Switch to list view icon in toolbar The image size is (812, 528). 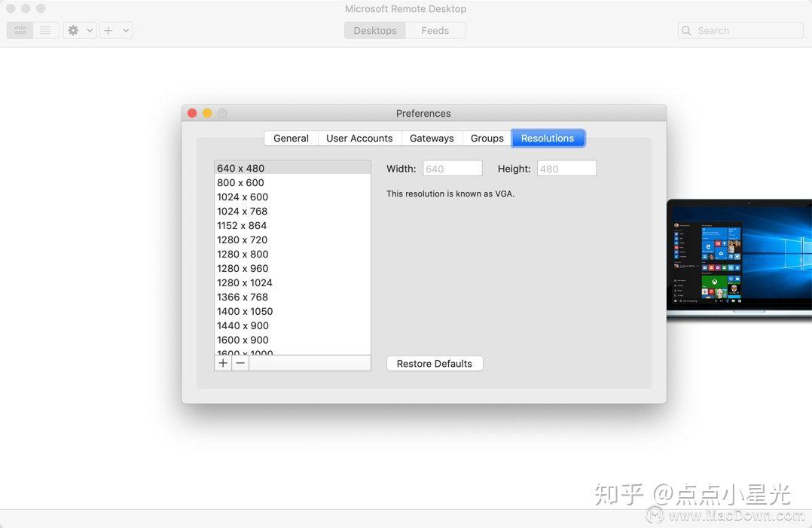click(45, 31)
